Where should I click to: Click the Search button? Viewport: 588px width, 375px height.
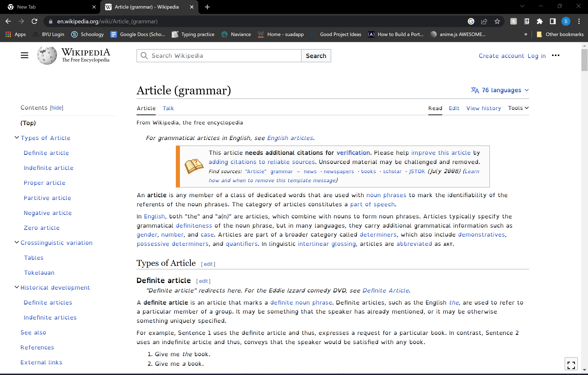click(316, 56)
